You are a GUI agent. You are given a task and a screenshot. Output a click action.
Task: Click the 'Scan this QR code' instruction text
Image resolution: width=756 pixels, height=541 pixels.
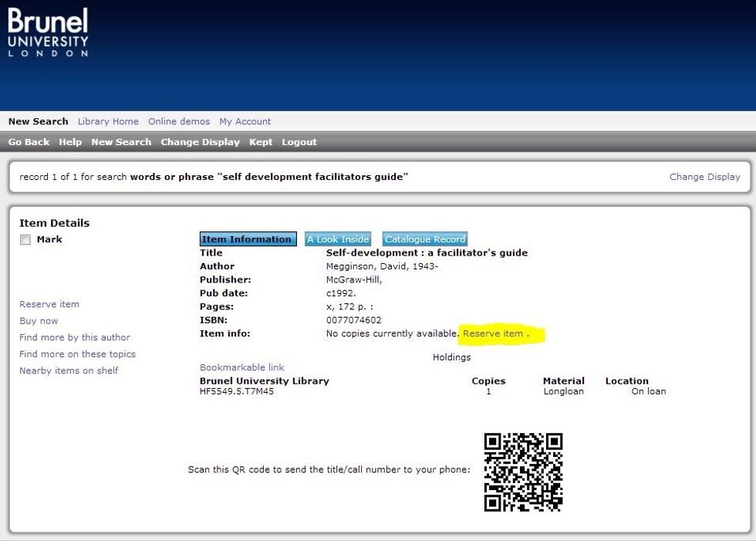click(329, 470)
